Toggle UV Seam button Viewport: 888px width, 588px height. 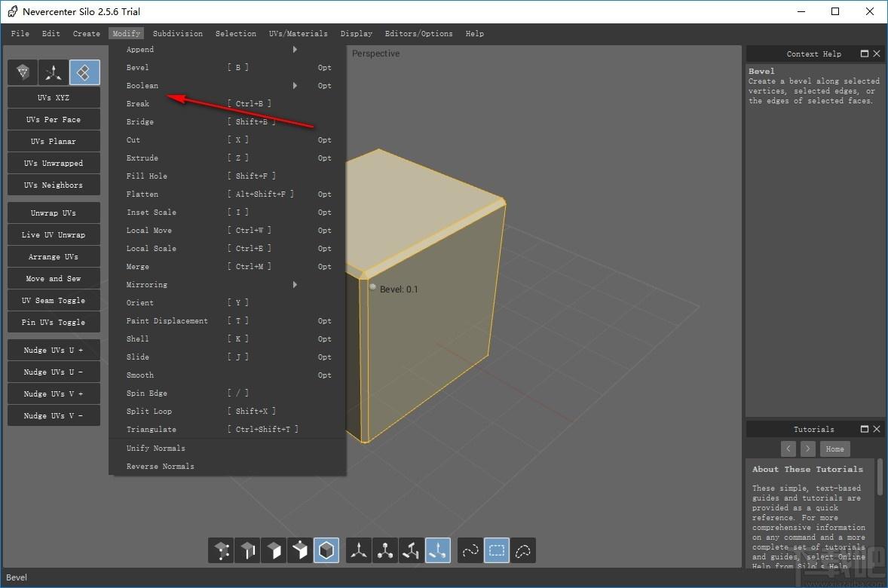pos(54,300)
